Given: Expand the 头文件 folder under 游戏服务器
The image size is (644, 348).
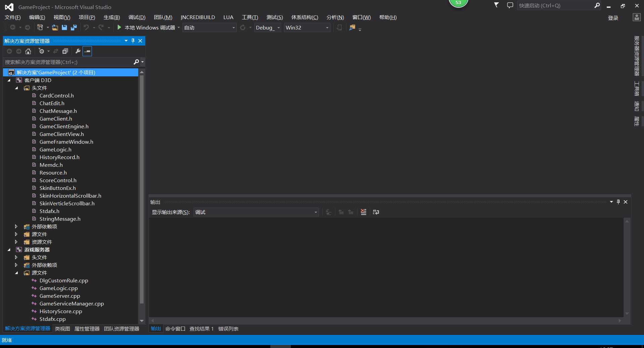Looking at the screenshot, I should coord(16,257).
